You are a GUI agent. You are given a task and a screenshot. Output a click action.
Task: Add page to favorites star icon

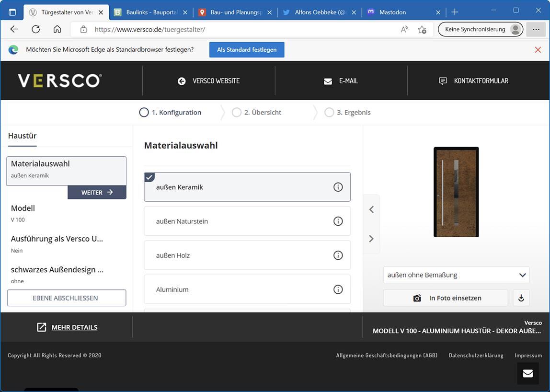pyautogui.click(x=422, y=30)
